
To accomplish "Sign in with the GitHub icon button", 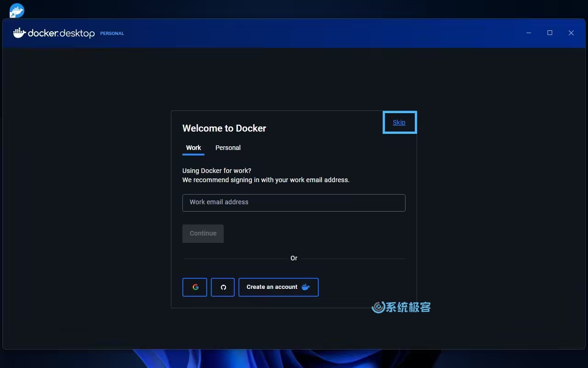I will point(223,287).
